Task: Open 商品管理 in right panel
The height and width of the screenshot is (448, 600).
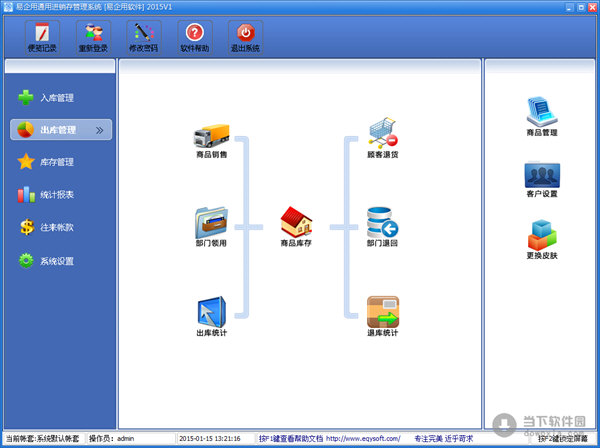Action: (x=542, y=116)
